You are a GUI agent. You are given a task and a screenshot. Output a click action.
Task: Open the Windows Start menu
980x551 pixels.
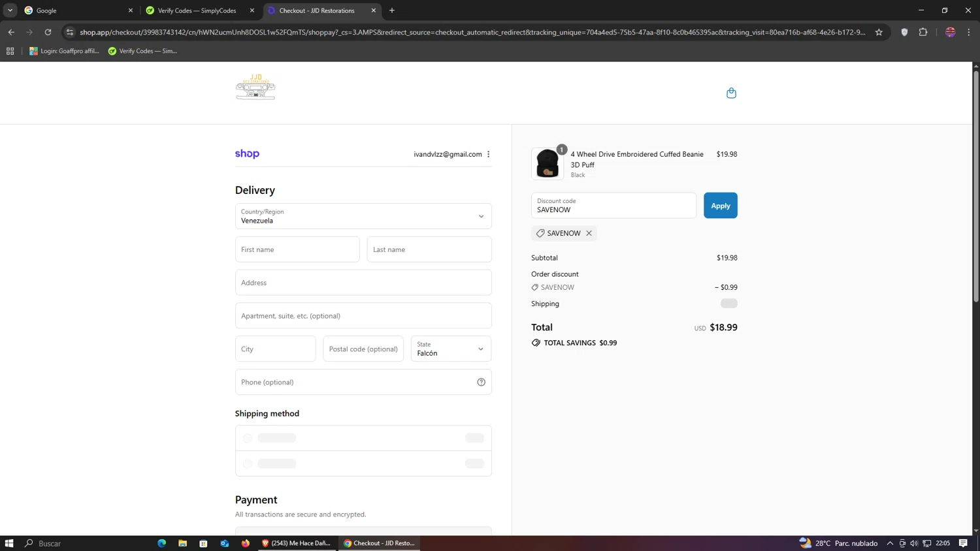pos(9,543)
